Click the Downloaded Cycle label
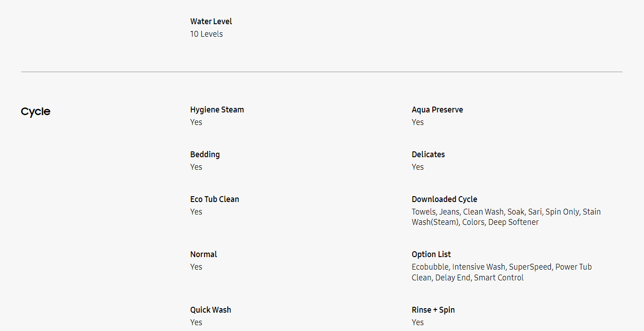 tap(444, 199)
